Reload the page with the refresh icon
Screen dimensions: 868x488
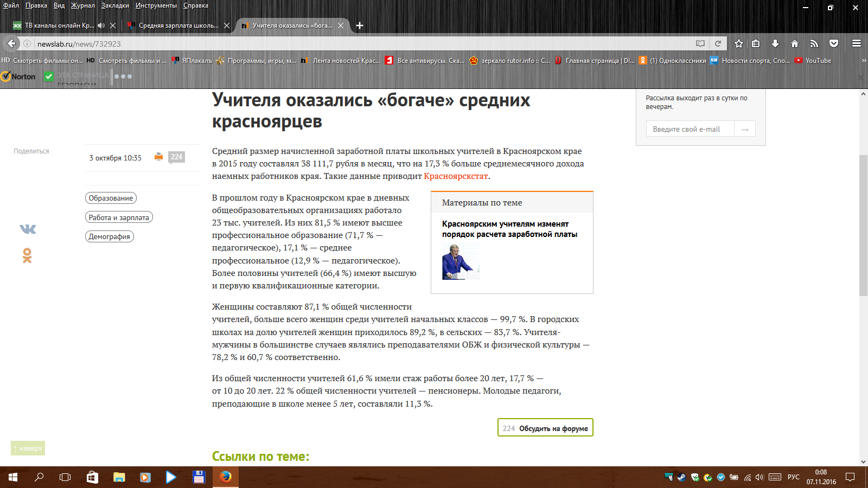718,43
